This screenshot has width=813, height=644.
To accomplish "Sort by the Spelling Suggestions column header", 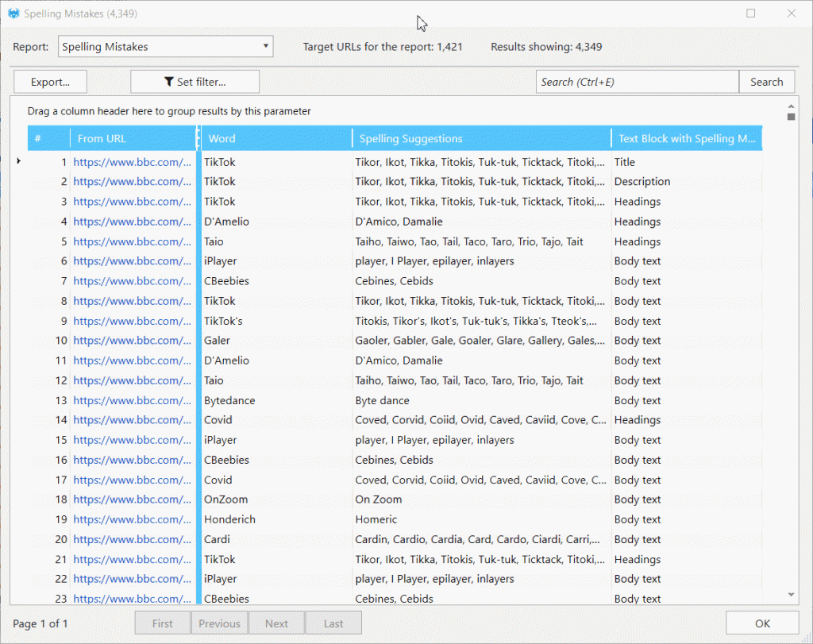I will pyautogui.click(x=482, y=138).
